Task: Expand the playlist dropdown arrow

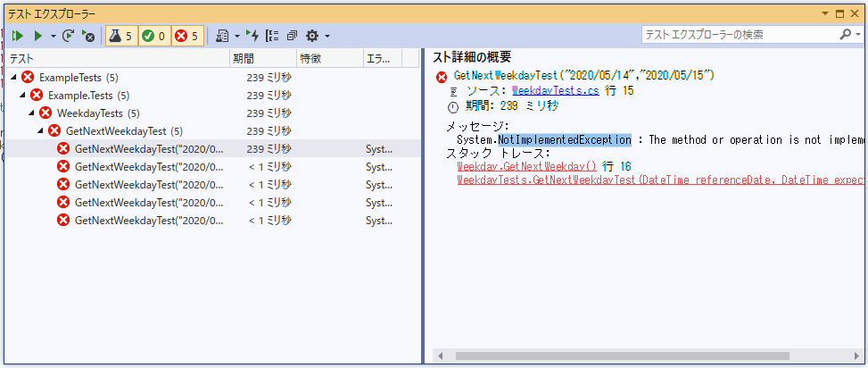Action: [237, 36]
